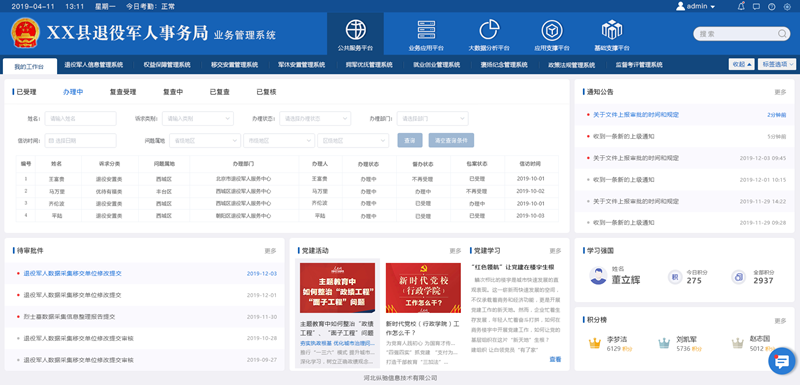Screen dimensions: 800x385
Task: Click the 查询 button
Action: click(410, 140)
